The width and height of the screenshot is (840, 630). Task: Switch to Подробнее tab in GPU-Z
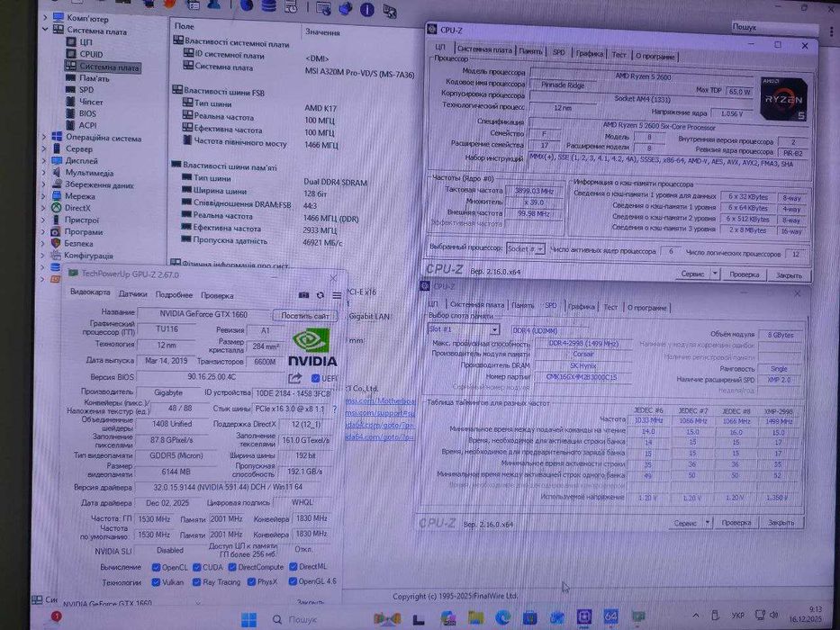pyautogui.click(x=174, y=294)
